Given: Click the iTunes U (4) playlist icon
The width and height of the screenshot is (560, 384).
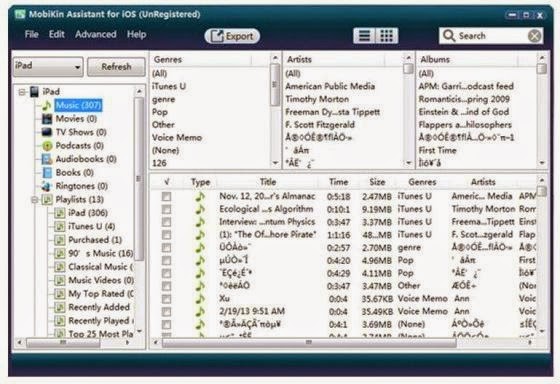Looking at the screenshot, I should click(x=60, y=226).
